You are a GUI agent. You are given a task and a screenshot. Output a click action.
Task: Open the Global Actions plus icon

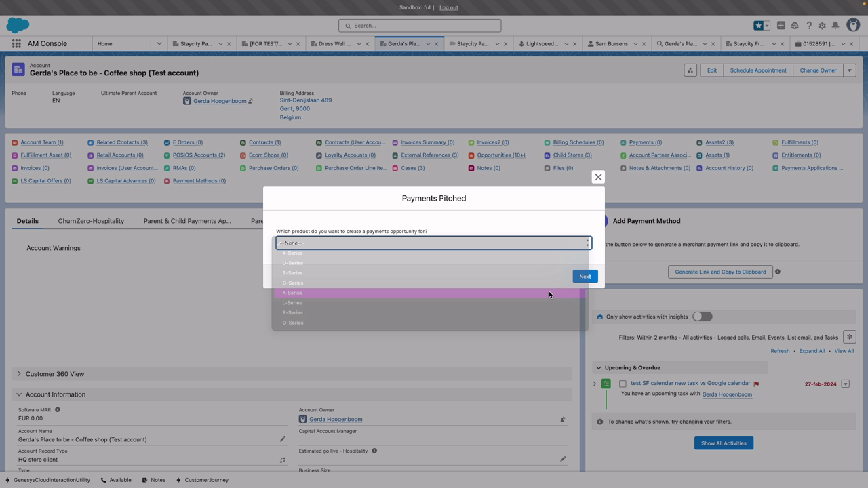click(781, 26)
